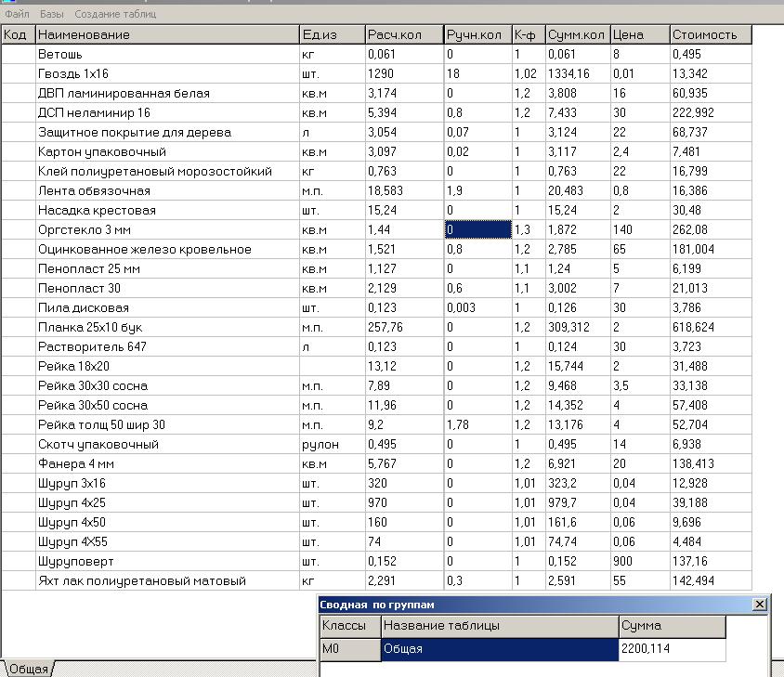Click calculated quantity 1290 for Гвоздь
This screenshot has width=784, height=677.
[404, 73]
